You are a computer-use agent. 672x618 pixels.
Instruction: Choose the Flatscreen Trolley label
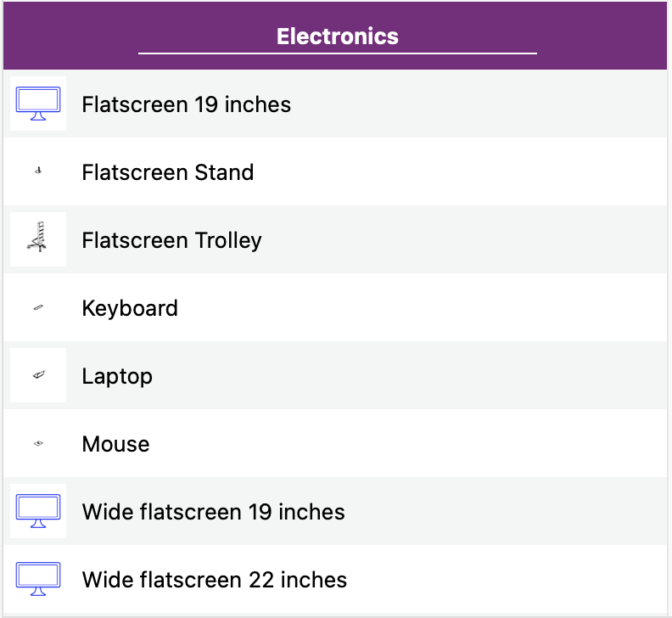coord(171,240)
